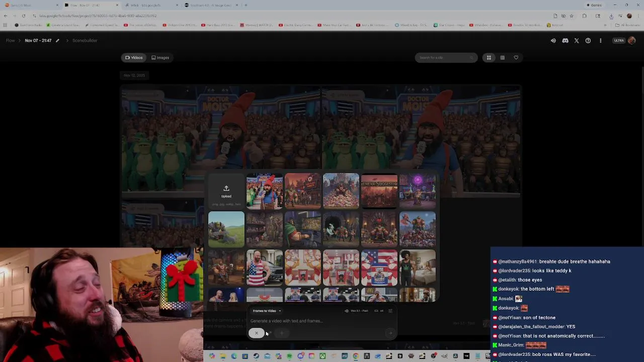Click the output count x4 setting

(379, 311)
